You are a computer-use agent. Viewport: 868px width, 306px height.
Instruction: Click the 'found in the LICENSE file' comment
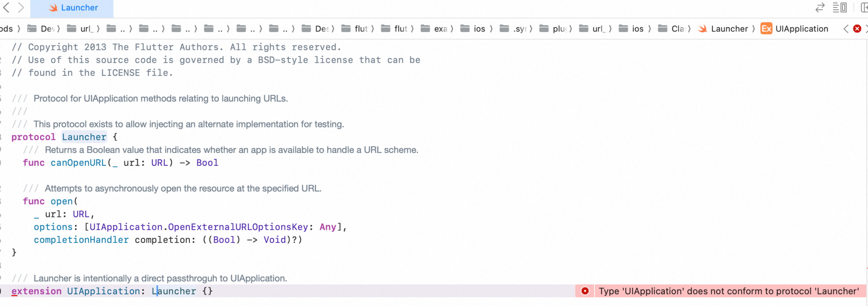tap(92, 72)
